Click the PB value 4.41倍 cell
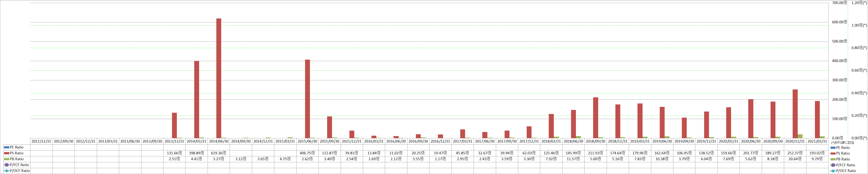This screenshot has width=868, height=174. point(197,159)
